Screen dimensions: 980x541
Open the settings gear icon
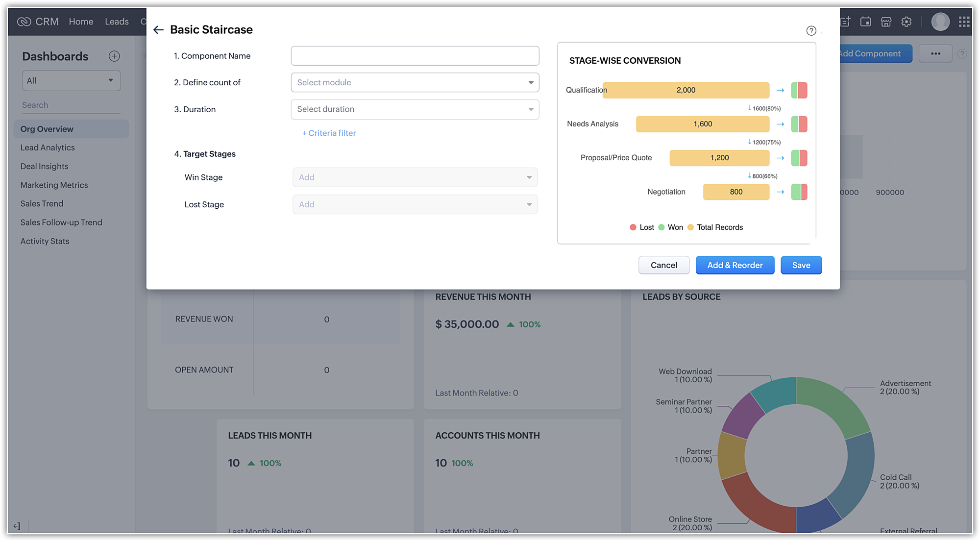click(906, 22)
